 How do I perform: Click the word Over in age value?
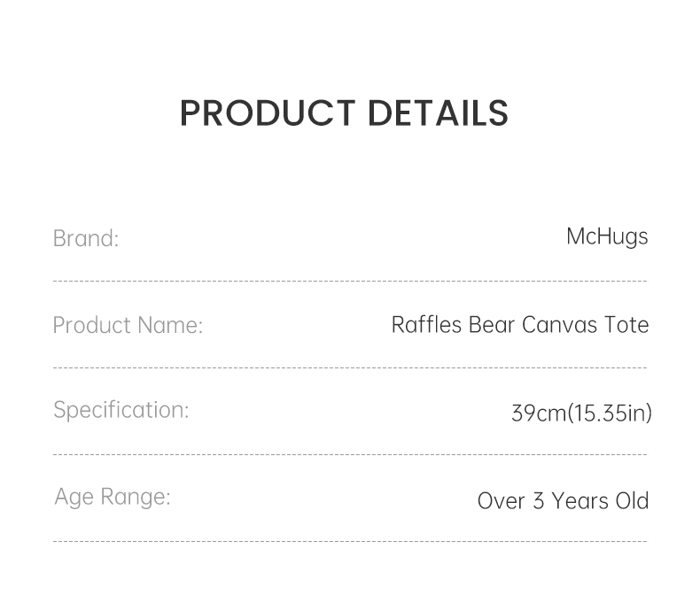pyautogui.click(x=502, y=501)
